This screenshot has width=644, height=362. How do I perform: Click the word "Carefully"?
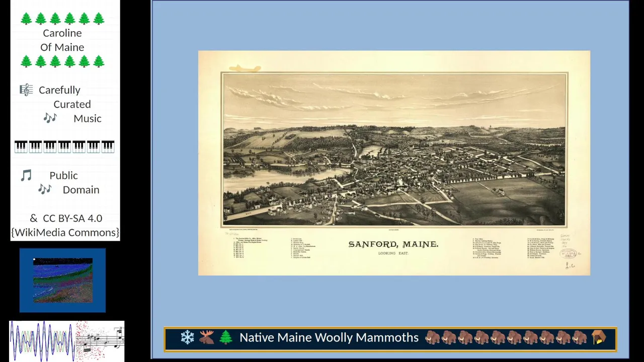pos(59,90)
